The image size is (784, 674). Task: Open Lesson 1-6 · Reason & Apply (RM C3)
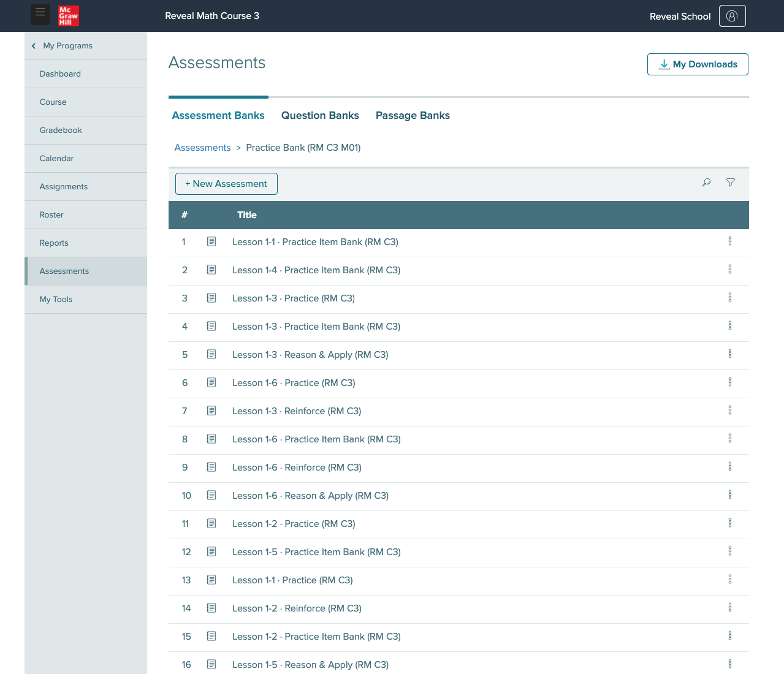click(x=310, y=496)
